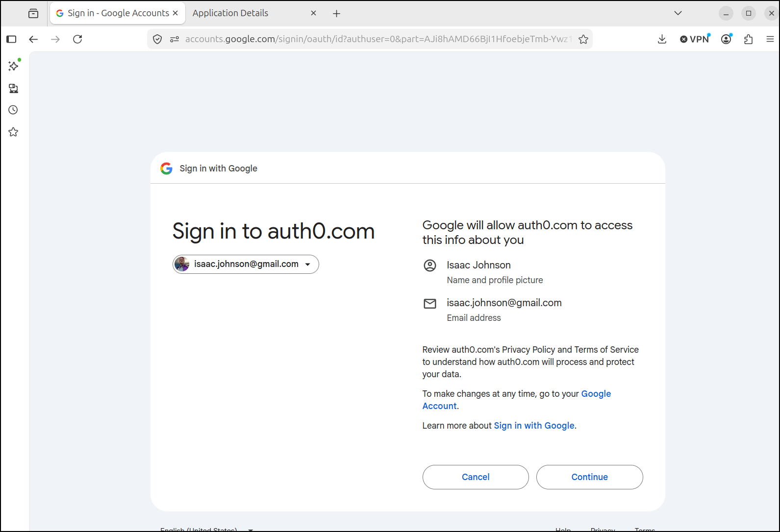The image size is (780, 532).
Task: Click the address bar URL field
Action: tap(377, 39)
